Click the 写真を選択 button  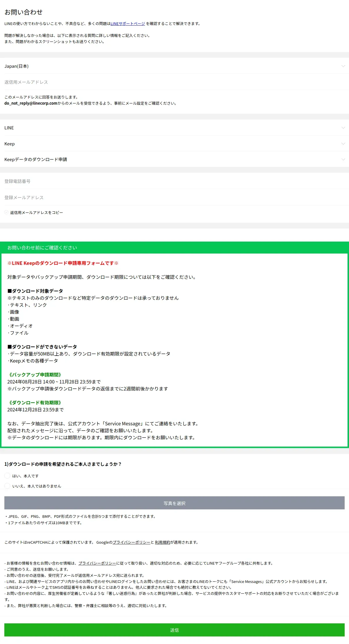(x=174, y=503)
